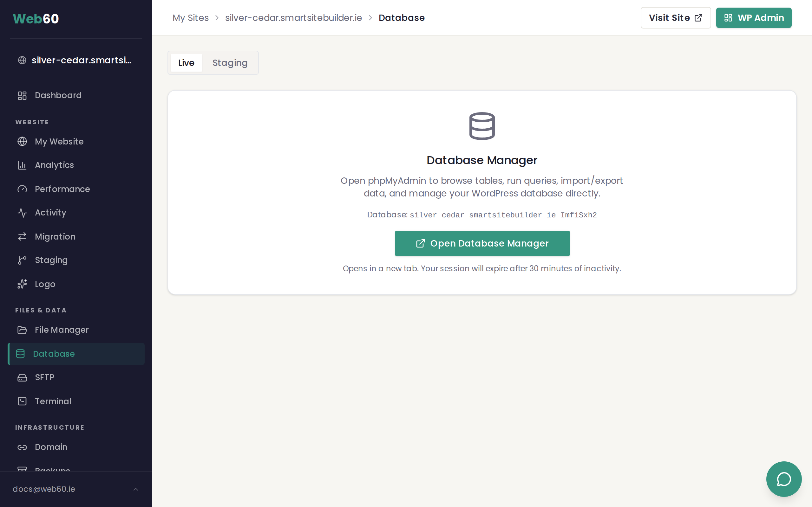Image resolution: width=812 pixels, height=507 pixels.
Task: Click the Analytics bar chart icon
Action: (22, 165)
